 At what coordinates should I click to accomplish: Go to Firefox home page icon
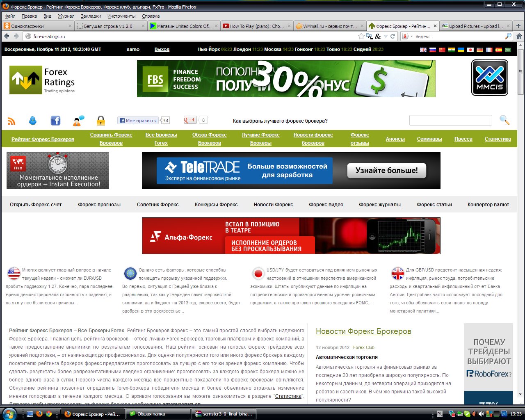click(x=519, y=36)
